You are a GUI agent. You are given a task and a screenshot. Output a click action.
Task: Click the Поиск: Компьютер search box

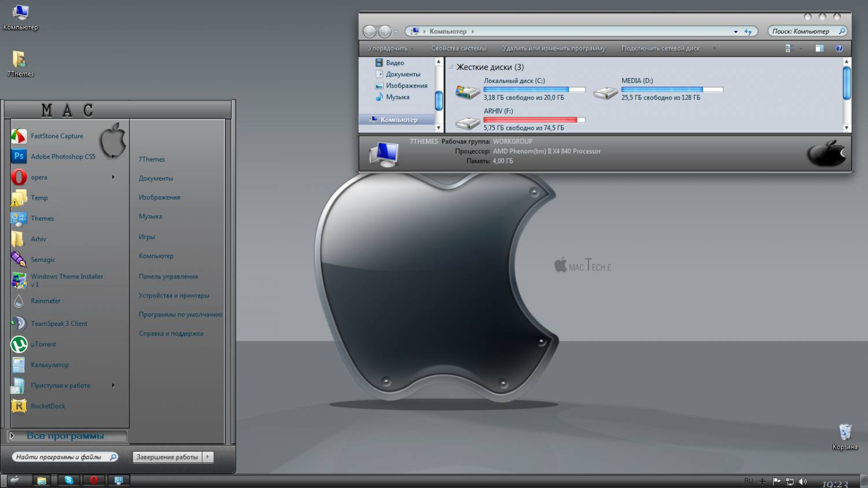(x=808, y=31)
